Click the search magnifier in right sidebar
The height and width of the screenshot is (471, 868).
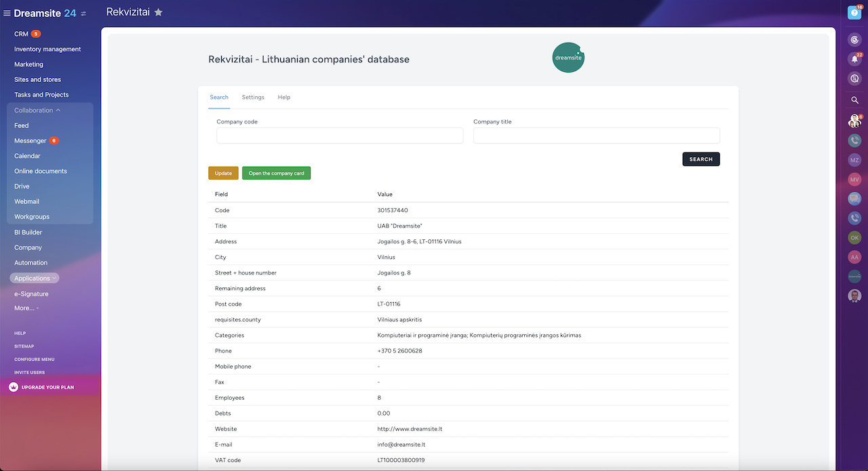pos(854,100)
